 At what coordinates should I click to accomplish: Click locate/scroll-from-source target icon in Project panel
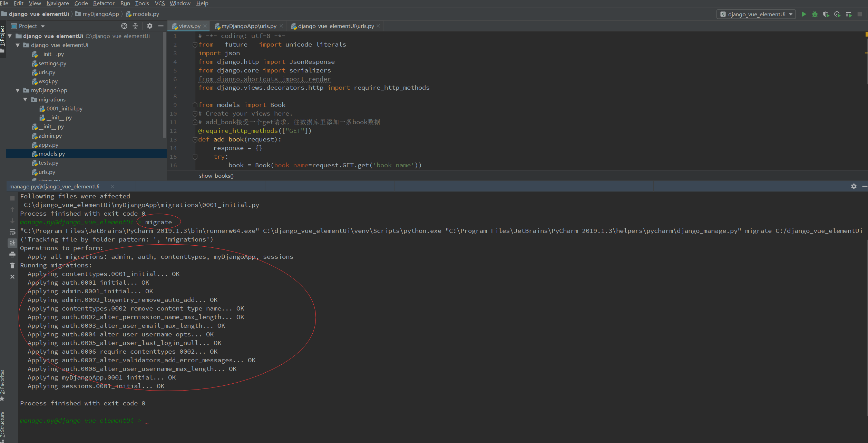(x=124, y=26)
